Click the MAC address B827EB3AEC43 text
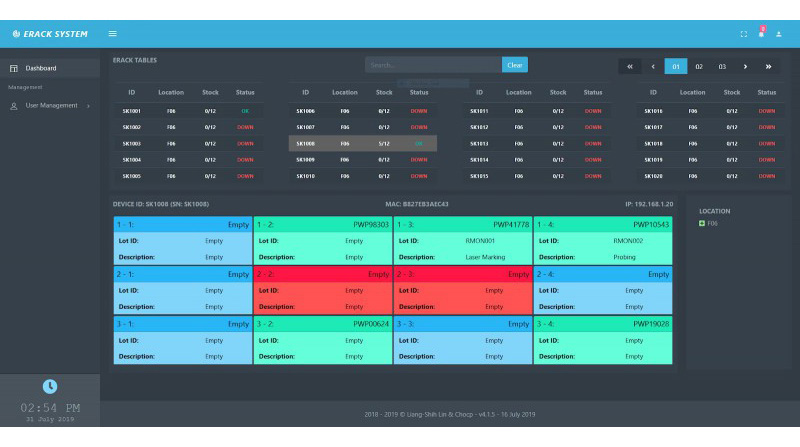Screen dimensions: 800x447 pyautogui.click(x=417, y=204)
